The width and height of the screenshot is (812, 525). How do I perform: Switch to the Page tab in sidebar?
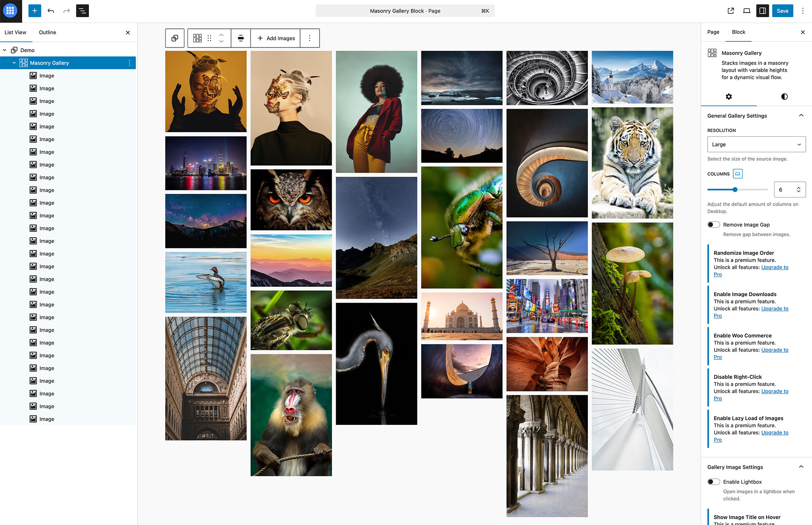(x=713, y=32)
